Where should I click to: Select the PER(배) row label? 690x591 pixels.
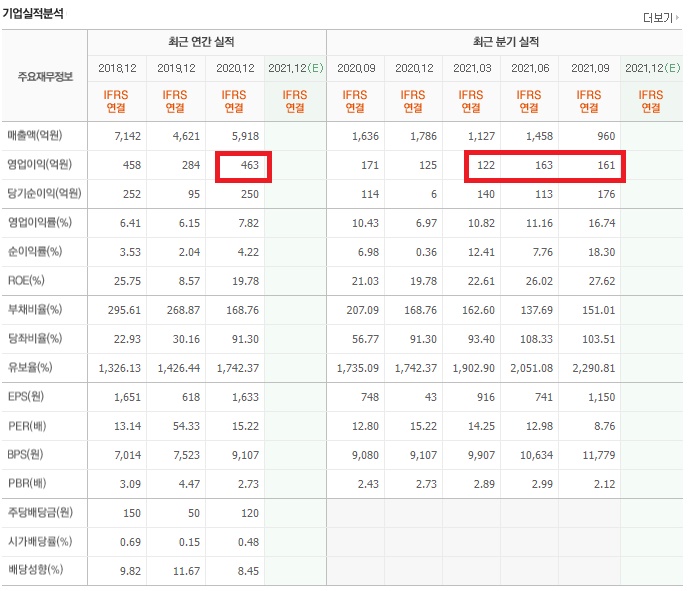(x=27, y=426)
